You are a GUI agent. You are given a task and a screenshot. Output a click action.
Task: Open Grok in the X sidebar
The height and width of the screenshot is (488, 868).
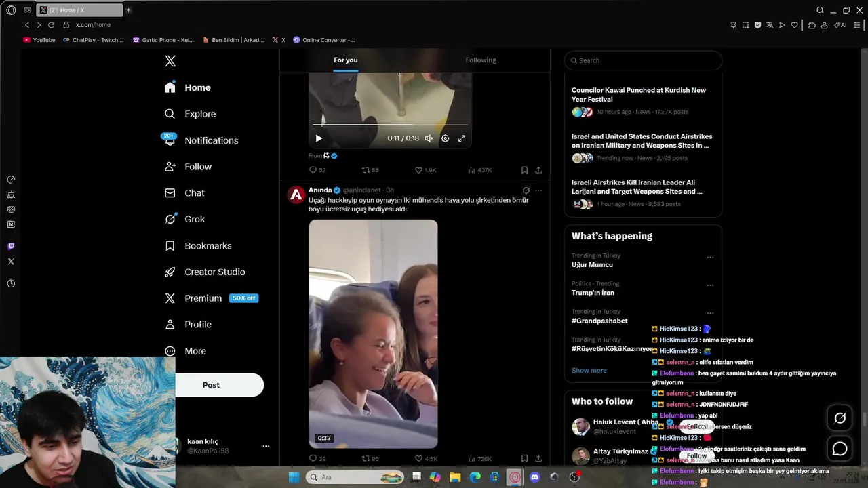tap(184, 219)
